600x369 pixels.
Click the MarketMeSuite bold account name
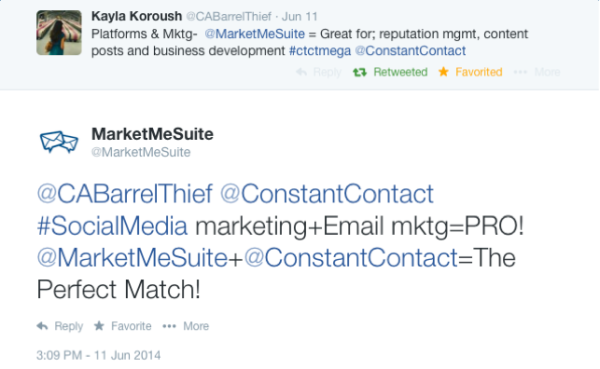(152, 134)
